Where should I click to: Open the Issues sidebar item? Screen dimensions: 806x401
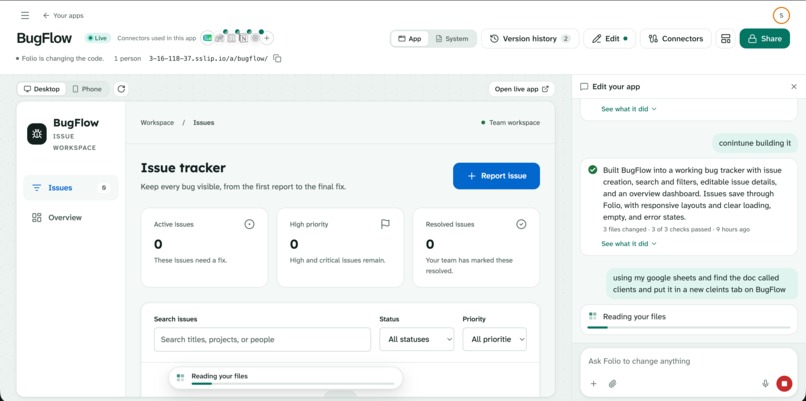point(71,188)
